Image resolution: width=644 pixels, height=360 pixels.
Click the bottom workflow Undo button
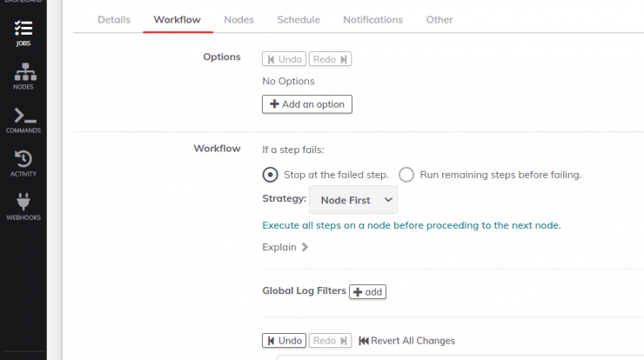tap(285, 341)
